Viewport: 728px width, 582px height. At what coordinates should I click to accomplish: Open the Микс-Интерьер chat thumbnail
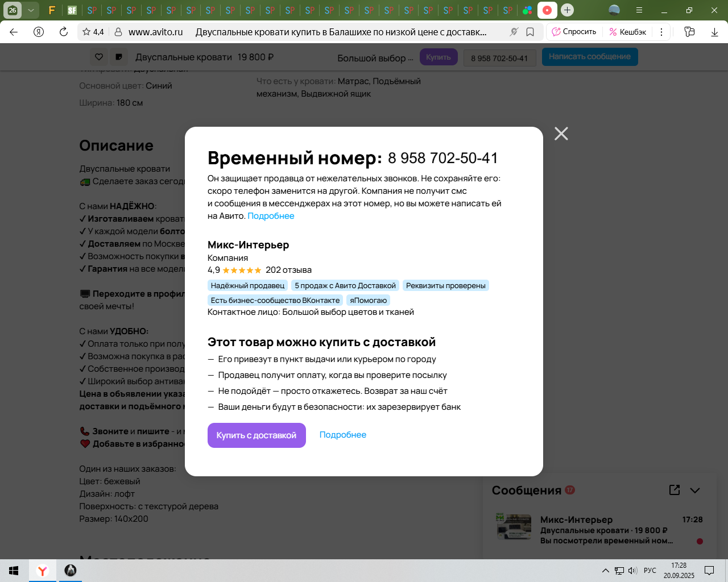tap(514, 526)
